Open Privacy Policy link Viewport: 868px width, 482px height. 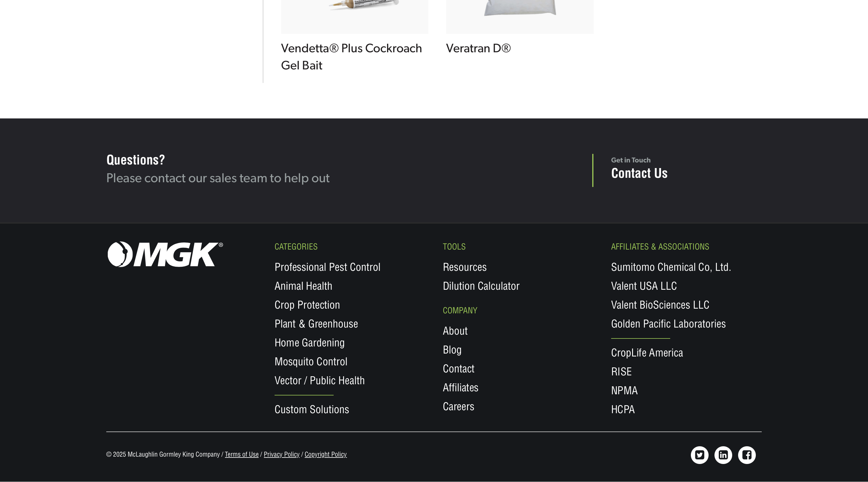[x=282, y=454]
